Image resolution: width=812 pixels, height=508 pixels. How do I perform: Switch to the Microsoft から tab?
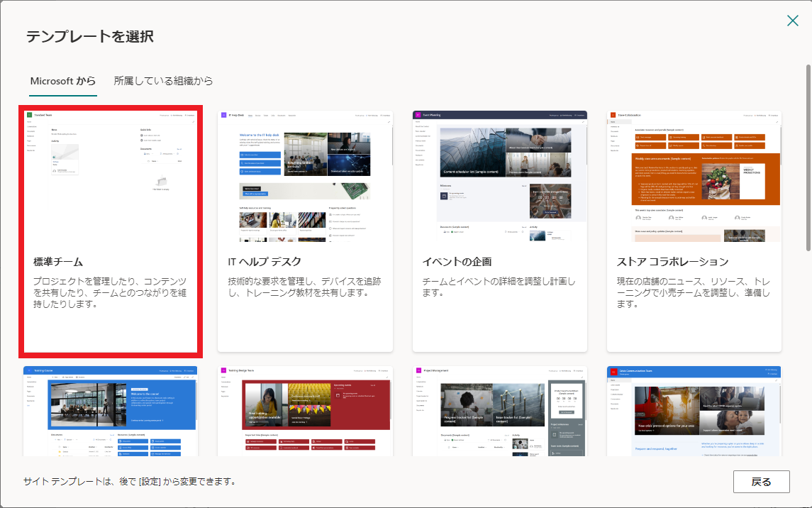point(62,82)
